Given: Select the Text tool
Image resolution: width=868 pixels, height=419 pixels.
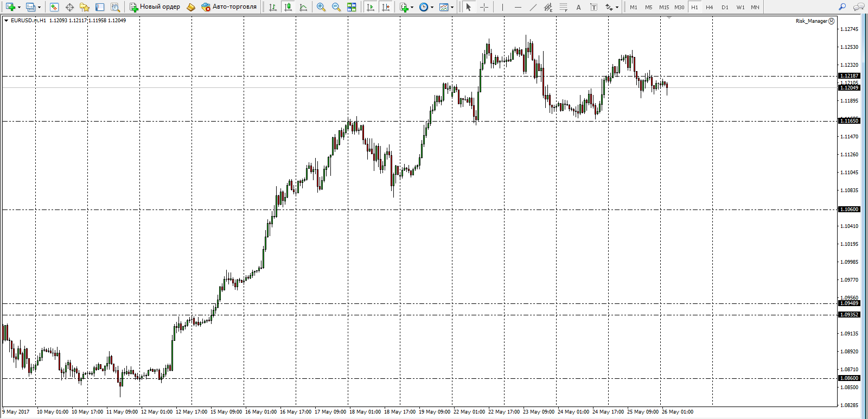Looking at the screenshot, I should 578,7.
